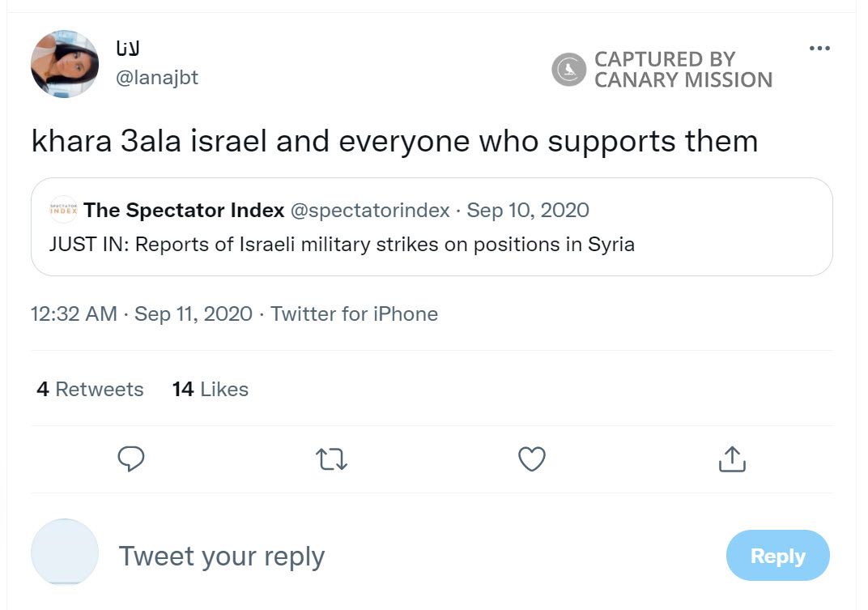Click The Spectator Index small avatar
The width and height of the screenshot is (868, 610).
coord(63,211)
